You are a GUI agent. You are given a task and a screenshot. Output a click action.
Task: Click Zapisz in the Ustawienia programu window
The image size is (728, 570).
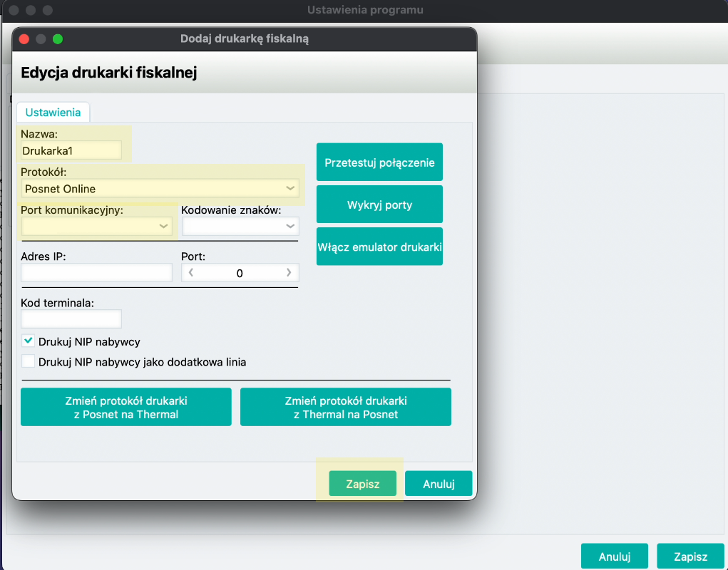point(690,556)
